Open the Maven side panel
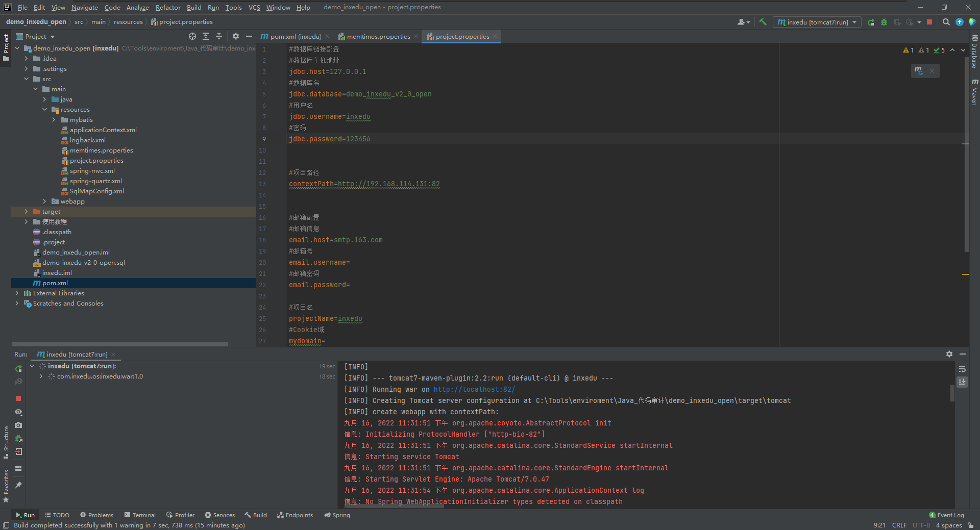Image resolution: width=980 pixels, height=530 pixels. [974, 92]
